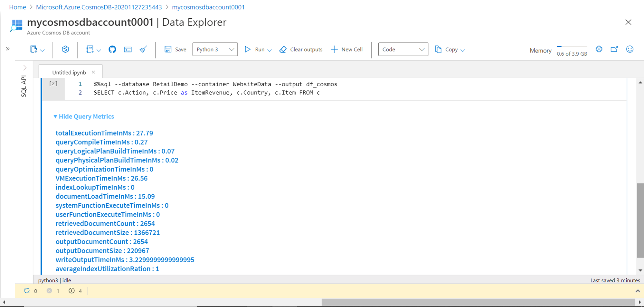644x307 pixels.
Task: Select the averageIndexUtilizationRation metric line
Action: (108, 268)
